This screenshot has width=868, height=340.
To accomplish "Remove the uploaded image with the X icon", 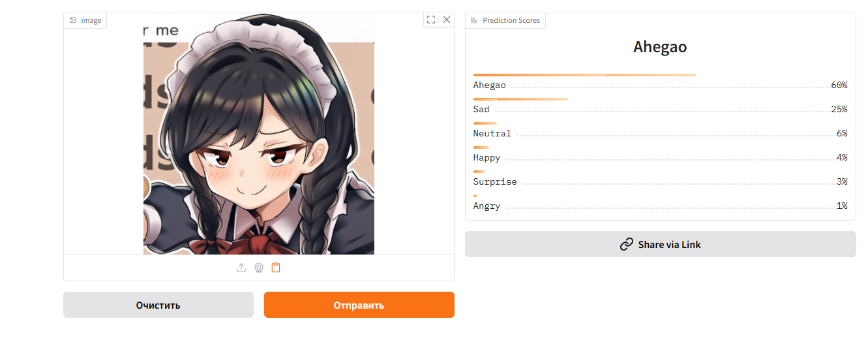I will (x=447, y=20).
